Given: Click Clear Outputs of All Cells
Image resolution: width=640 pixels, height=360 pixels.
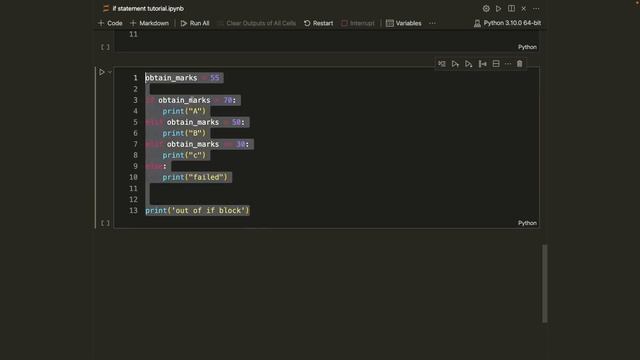Looking at the screenshot, I should coord(256,23).
